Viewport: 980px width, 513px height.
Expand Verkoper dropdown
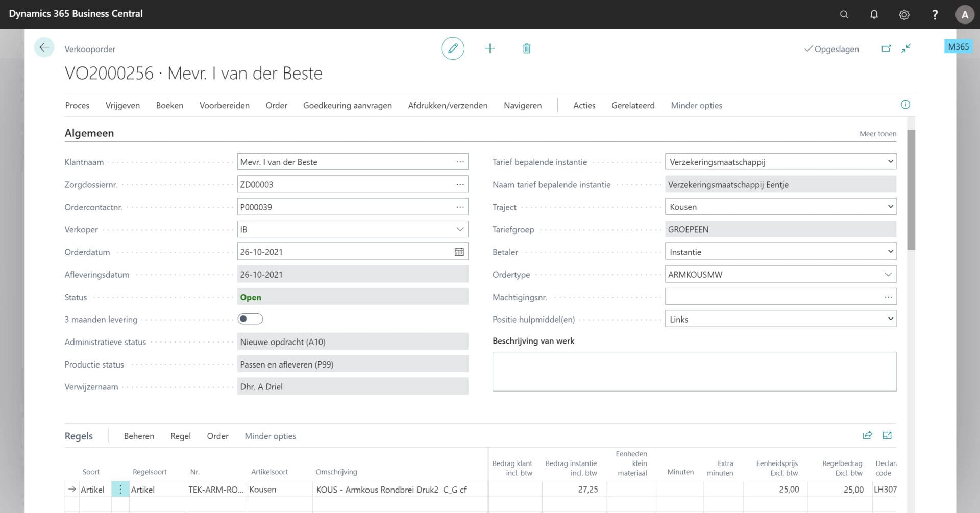pos(460,229)
